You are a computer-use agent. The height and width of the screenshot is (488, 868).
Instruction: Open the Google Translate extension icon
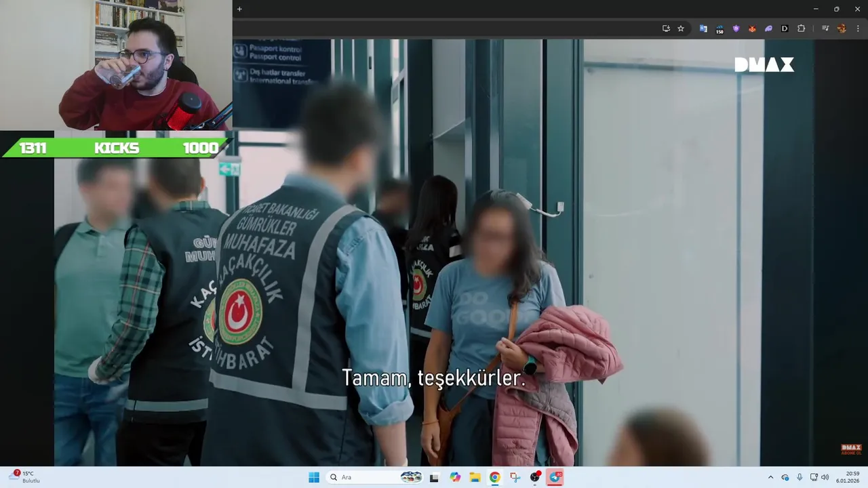tap(703, 28)
